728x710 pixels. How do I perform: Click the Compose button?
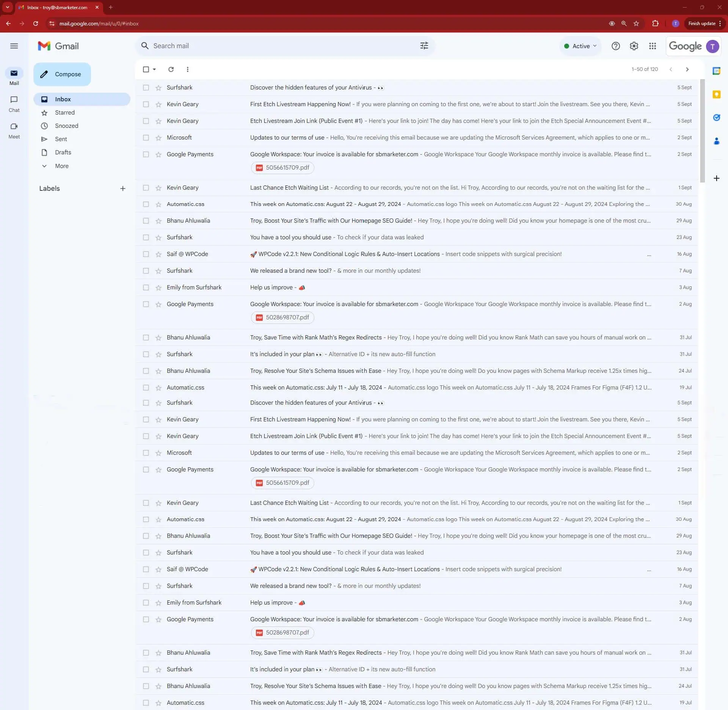[x=62, y=74]
